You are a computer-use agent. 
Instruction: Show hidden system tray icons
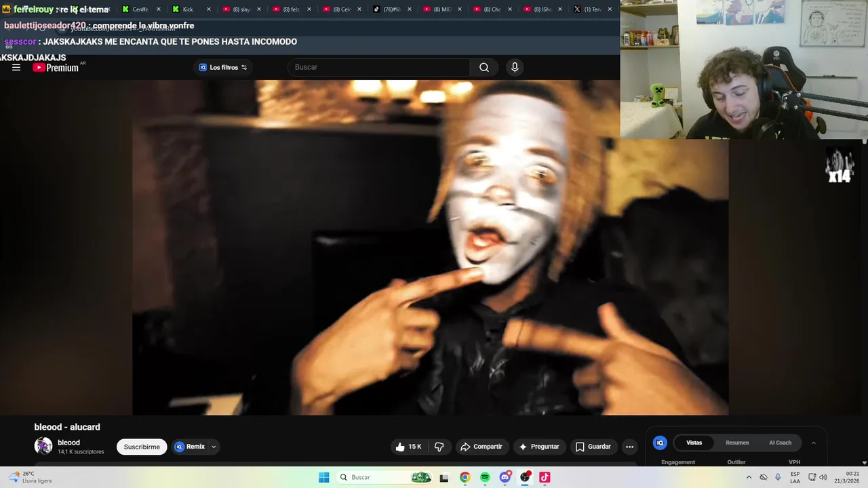[x=749, y=477]
